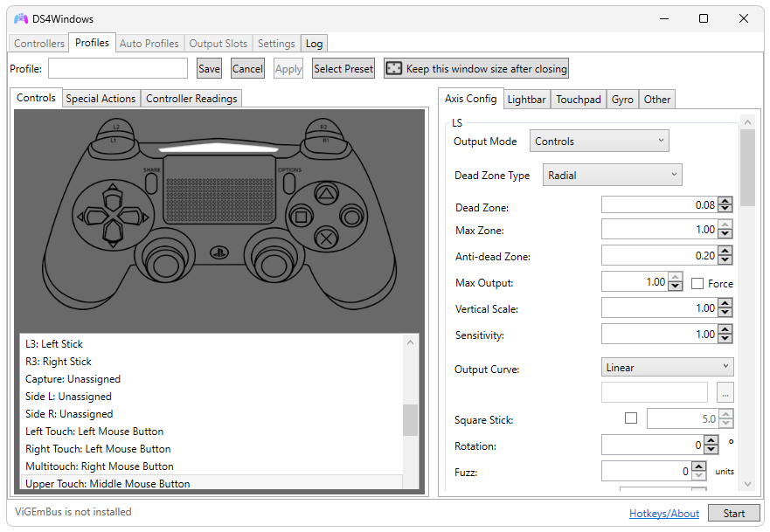Click the PS logo button on controller
770x532 pixels.
pos(219,252)
